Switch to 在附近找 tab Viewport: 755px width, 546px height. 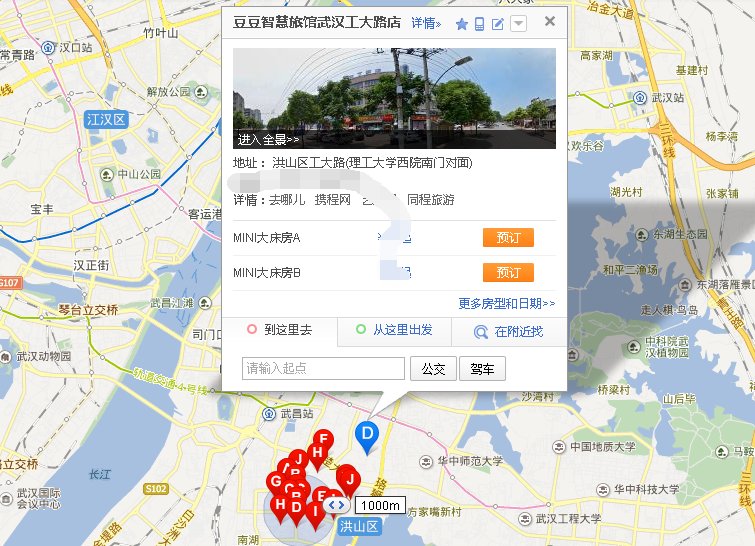pos(509,332)
